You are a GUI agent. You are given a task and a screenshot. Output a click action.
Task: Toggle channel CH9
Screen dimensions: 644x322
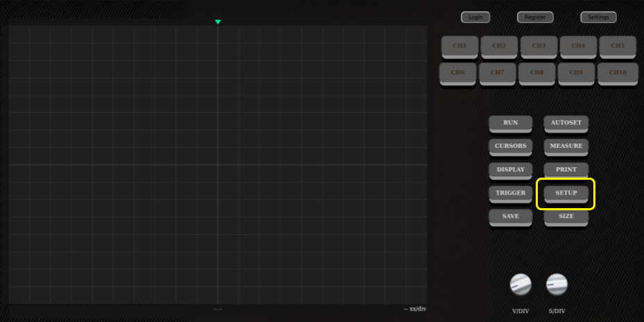576,74
